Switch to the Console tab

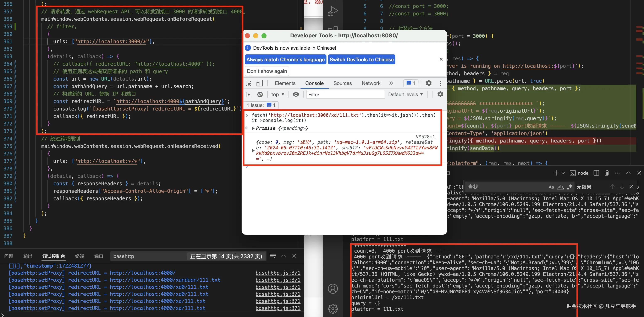(x=314, y=83)
